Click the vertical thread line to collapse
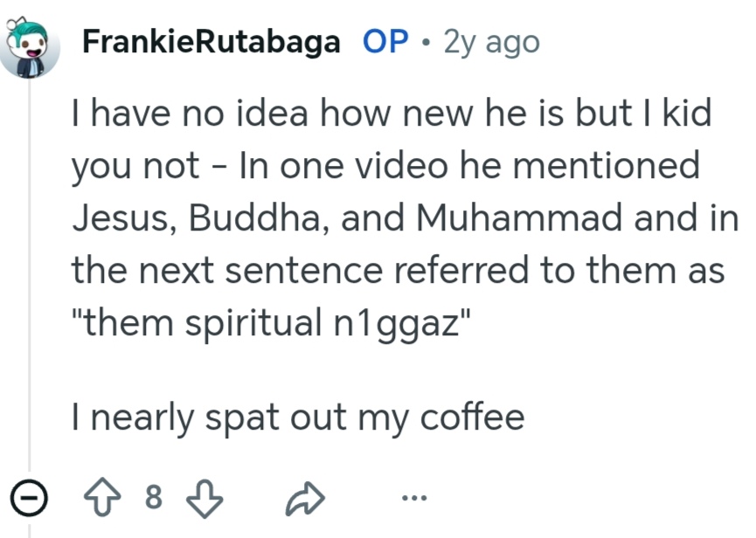 coord(30,262)
